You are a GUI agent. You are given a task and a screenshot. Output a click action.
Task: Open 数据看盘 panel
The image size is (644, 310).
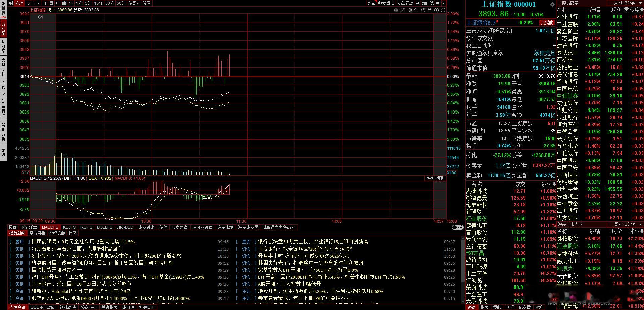(x=386, y=3)
